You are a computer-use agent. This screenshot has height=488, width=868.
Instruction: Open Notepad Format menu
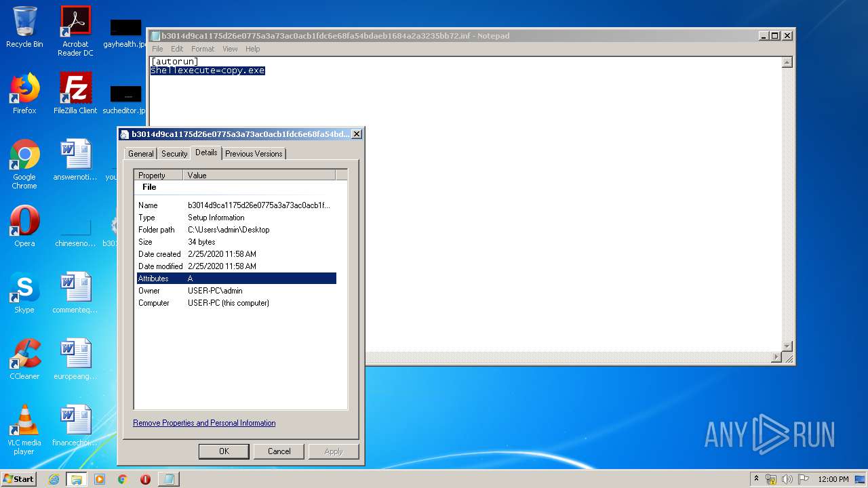[203, 49]
